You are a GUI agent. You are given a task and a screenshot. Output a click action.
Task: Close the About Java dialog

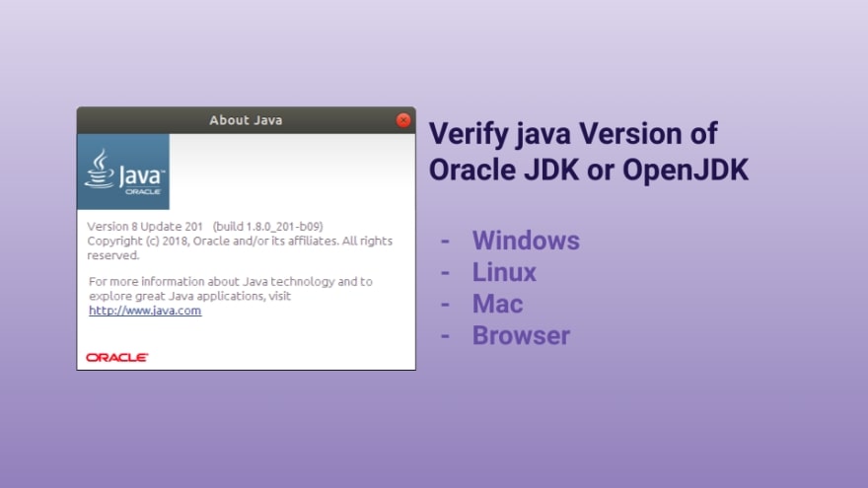[403, 120]
